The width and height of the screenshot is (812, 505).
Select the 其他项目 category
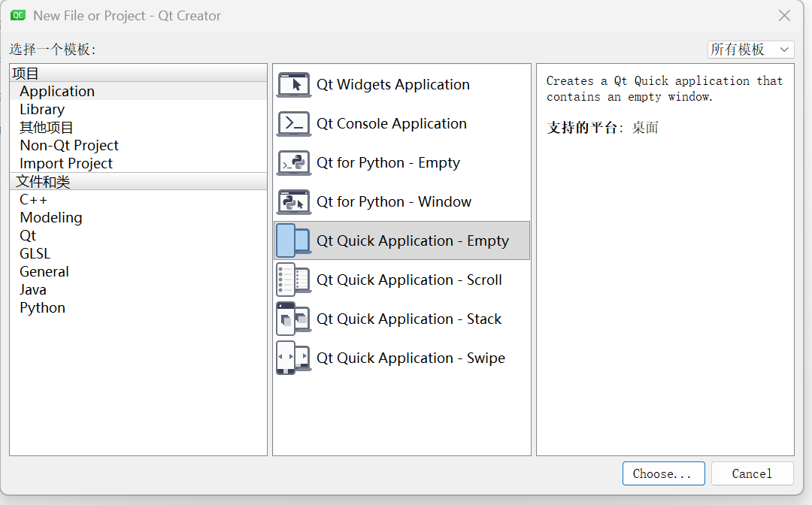point(138,127)
